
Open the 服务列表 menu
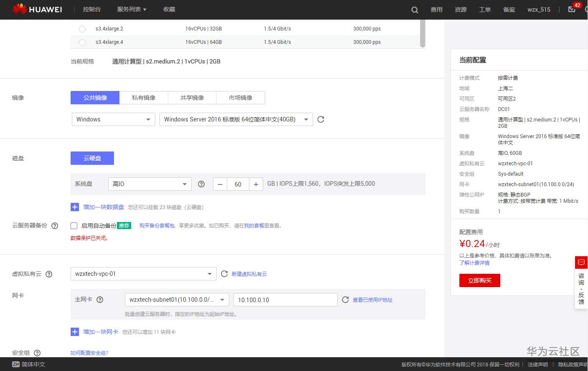132,9
